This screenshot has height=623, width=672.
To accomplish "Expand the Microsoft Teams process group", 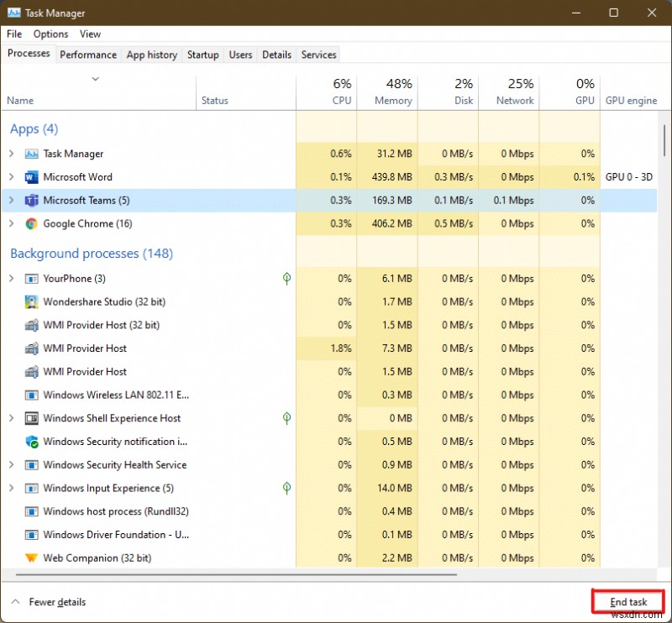I will click(12, 201).
